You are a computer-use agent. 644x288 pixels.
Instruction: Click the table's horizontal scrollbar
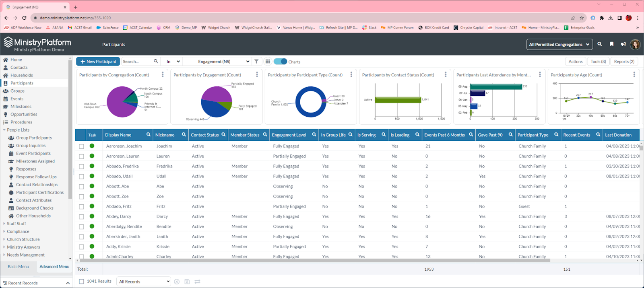click(x=314, y=261)
